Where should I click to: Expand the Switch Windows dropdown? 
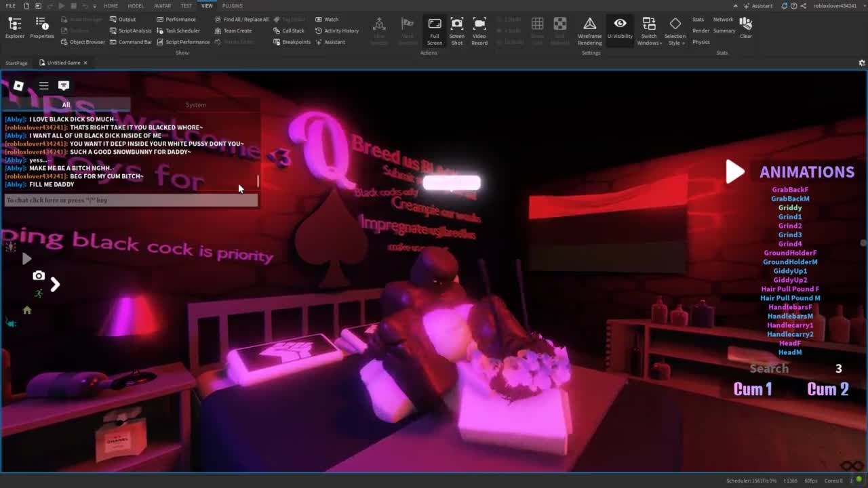pyautogui.click(x=649, y=32)
